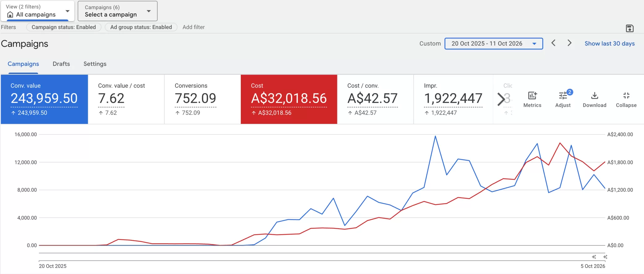The width and height of the screenshot is (644, 274).
Task: Go to next date range arrow
Action: 569,43
